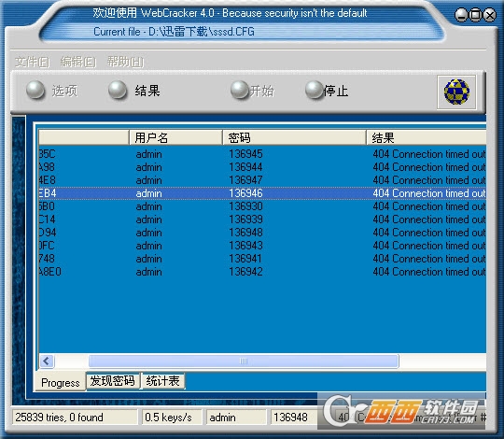Click the 选项 options round button
Image resolution: width=504 pixels, height=439 pixels.
[35, 90]
